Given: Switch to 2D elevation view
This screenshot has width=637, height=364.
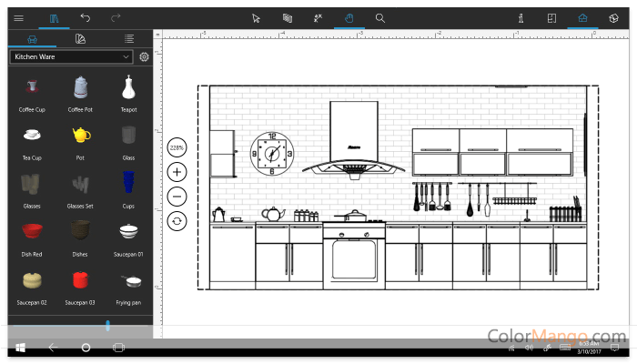Looking at the screenshot, I should [x=582, y=17].
